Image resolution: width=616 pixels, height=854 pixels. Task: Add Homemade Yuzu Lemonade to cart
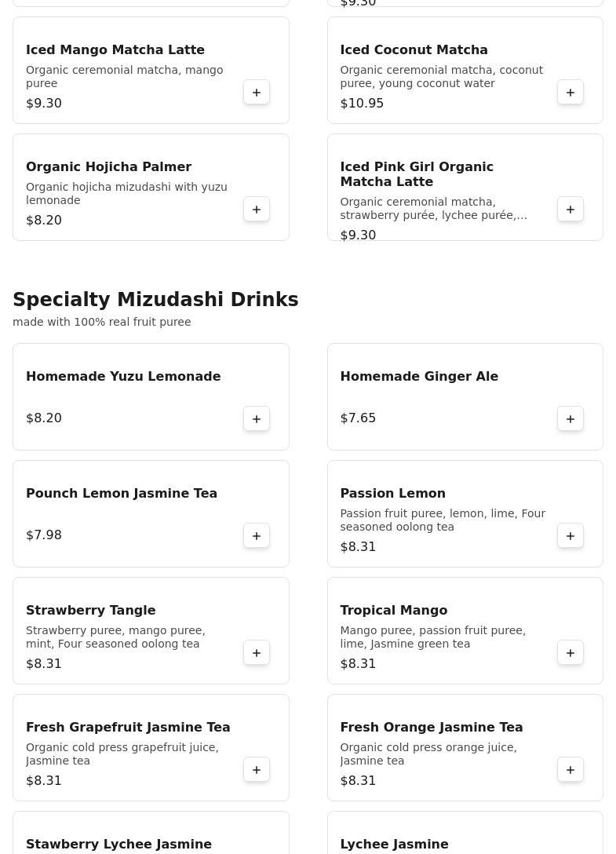(257, 419)
